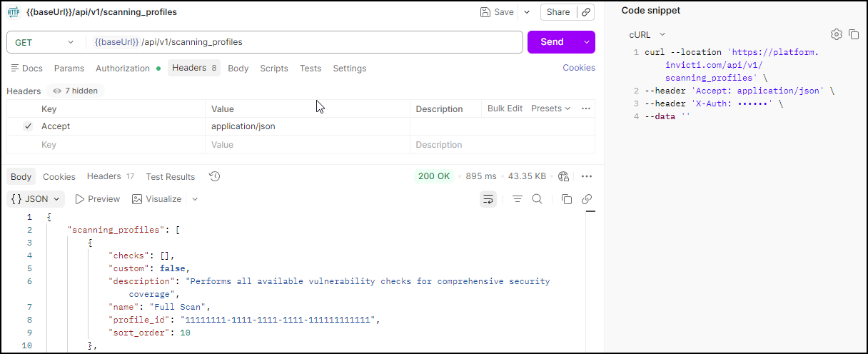This screenshot has width=868, height=354.
Task: Open the GET method dropdown
Action: [44, 42]
